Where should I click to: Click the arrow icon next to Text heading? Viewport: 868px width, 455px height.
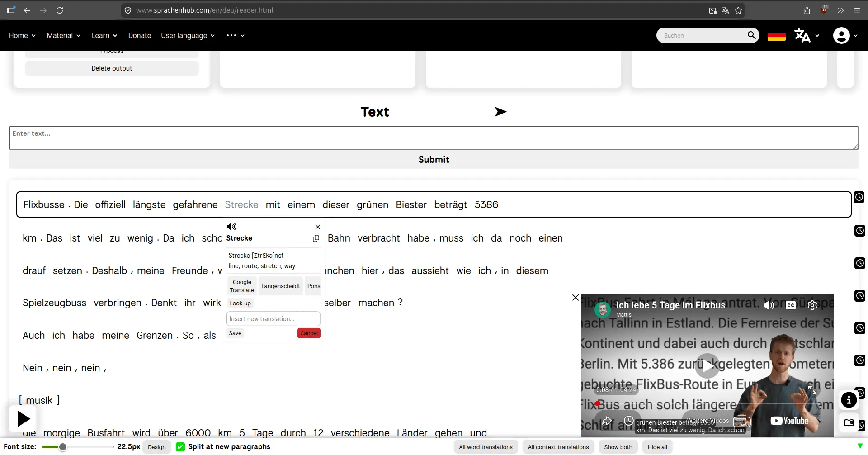tap(500, 112)
